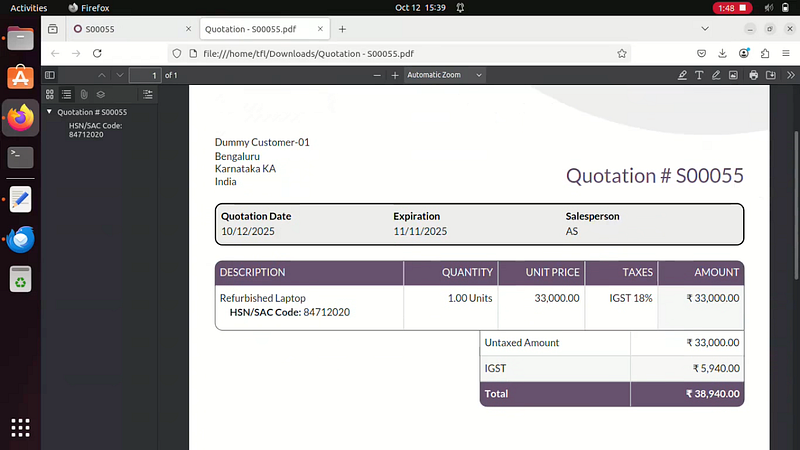Open the Automatic Zoom dropdown
Screen dimensions: 800x450
click(445, 75)
